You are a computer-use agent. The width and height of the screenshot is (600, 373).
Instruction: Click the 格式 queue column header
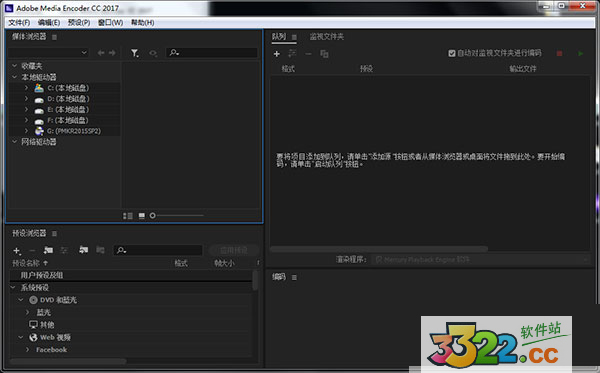pos(288,69)
